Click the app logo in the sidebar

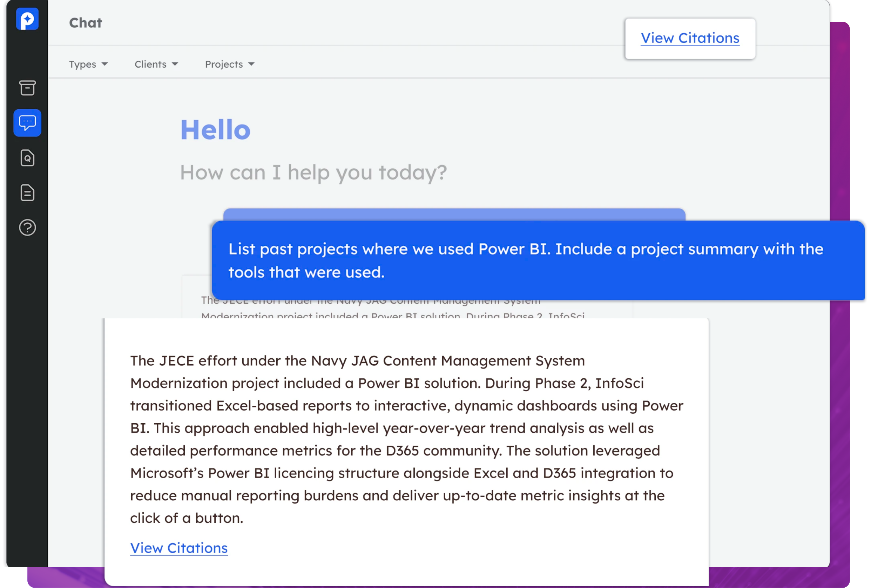point(27,19)
